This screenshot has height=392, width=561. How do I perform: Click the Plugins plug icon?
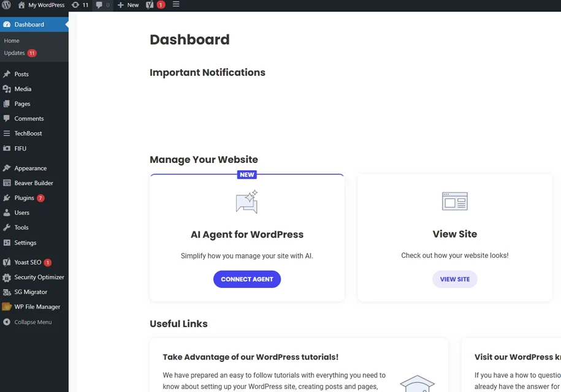click(7, 198)
